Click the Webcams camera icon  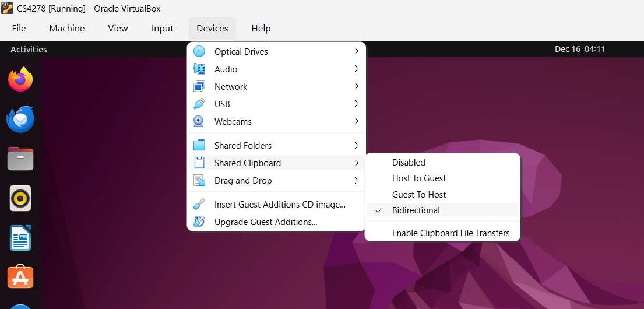pyautogui.click(x=199, y=121)
